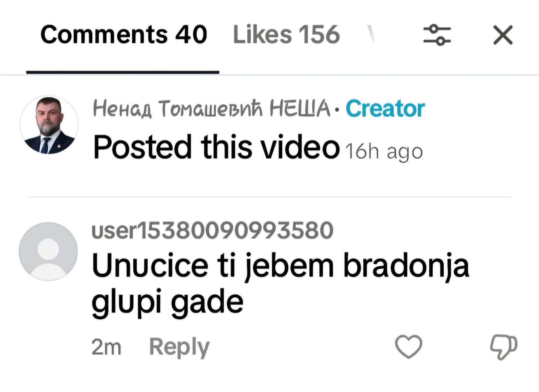The width and height of the screenshot is (539, 392).
Task: Open the creator's bearded profile picture
Action: point(49,125)
